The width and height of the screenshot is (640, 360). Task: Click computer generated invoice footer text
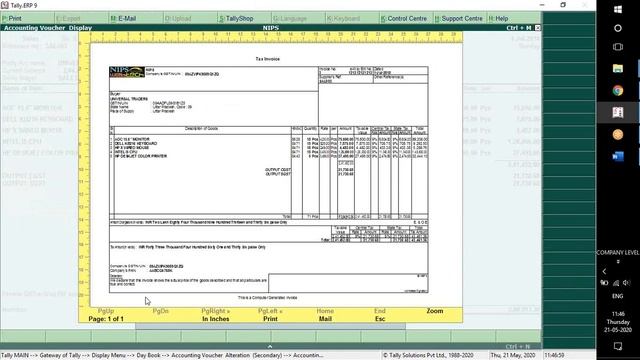(268, 298)
